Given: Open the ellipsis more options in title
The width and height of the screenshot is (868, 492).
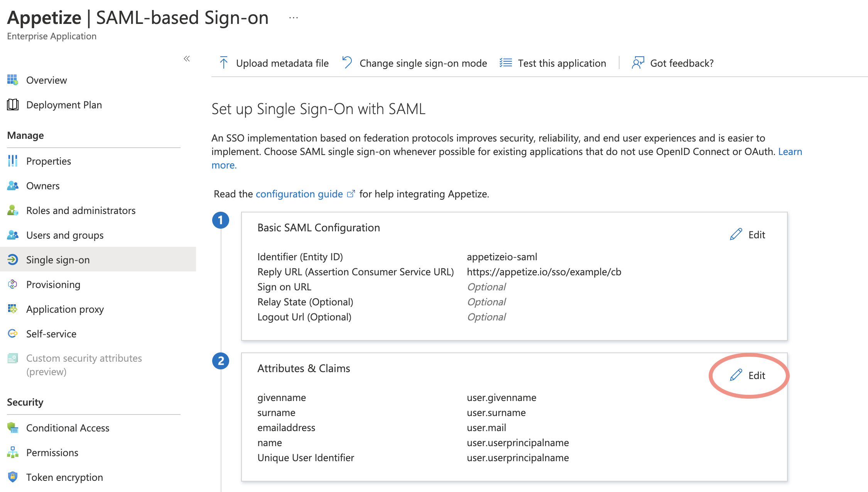Looking at the screenshot, I should (x=294, y=18).
